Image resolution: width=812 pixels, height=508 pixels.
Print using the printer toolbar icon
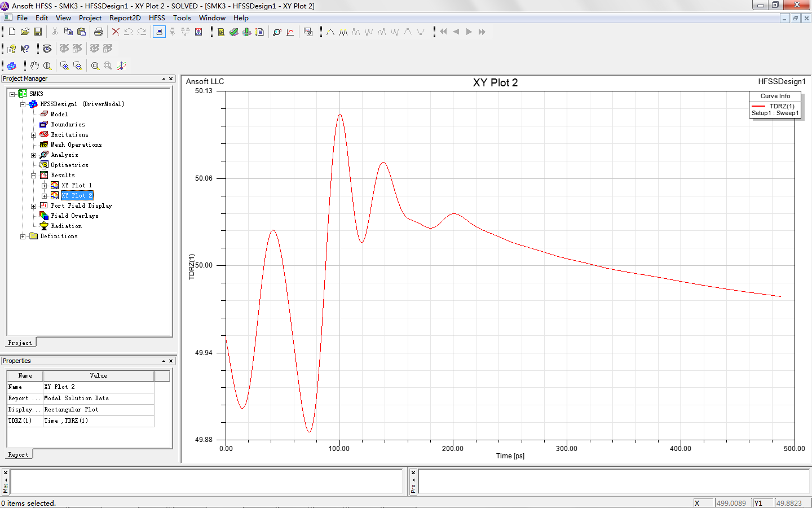tap(99, 32)
